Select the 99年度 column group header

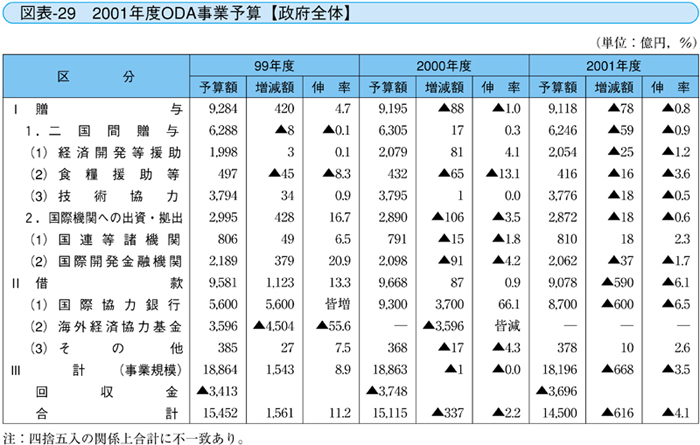(x=272, y=65)
